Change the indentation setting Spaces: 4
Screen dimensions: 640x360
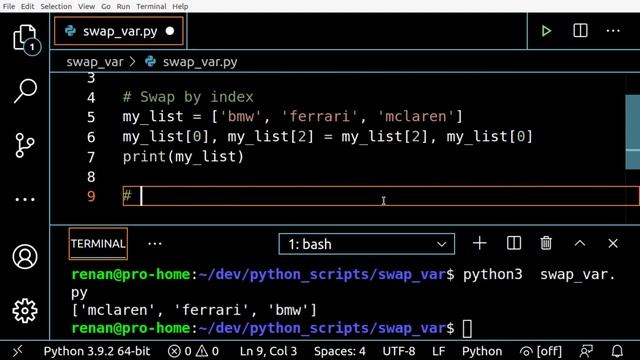coord(340,351)
